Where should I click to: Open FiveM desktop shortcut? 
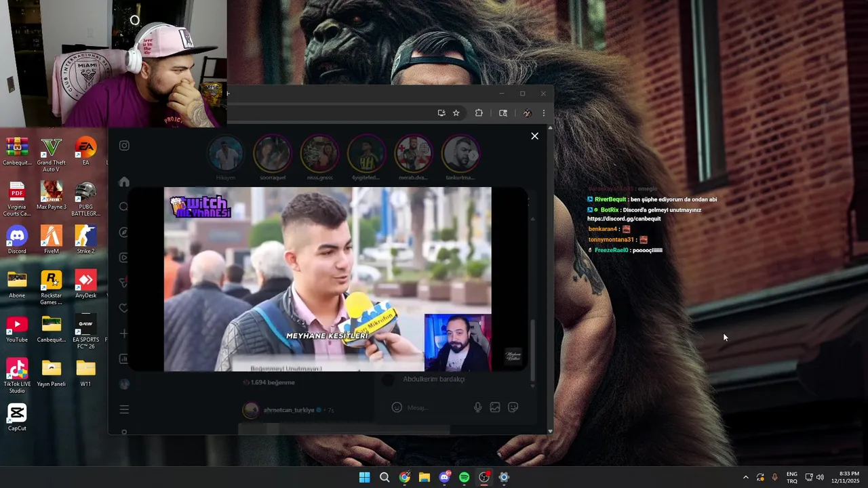pos(52,240)
